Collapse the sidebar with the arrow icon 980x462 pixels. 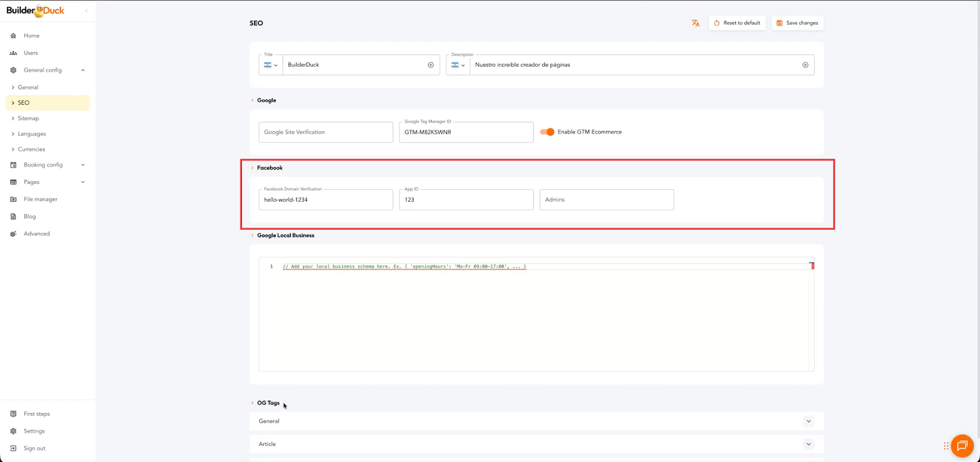(x=86, y=10)
